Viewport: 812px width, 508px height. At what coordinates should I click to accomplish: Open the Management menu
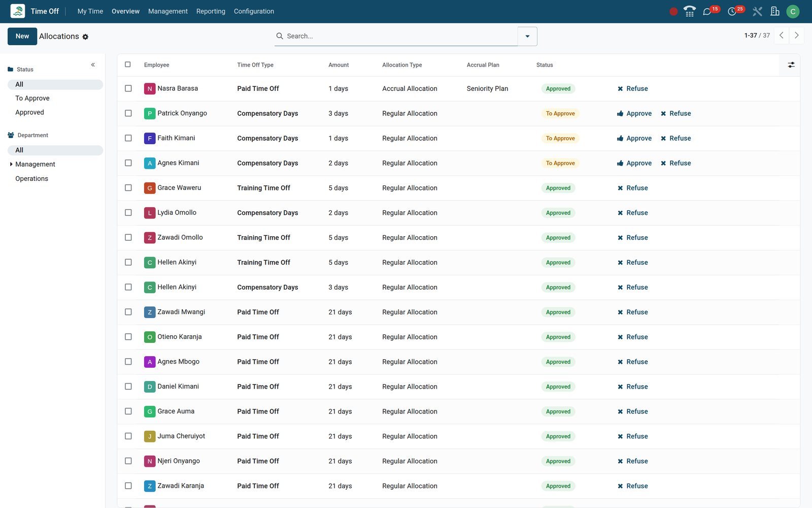click(x=168, y=11)
